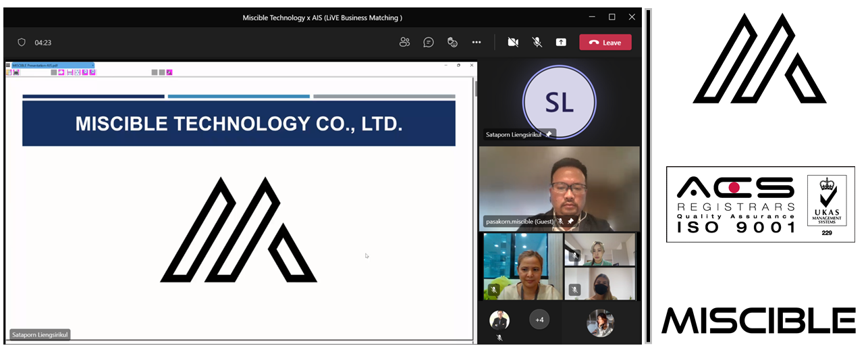868x352 pixels.
Task: Select the suited man's avatar in bottom row
Action: [x=499, y=320]
